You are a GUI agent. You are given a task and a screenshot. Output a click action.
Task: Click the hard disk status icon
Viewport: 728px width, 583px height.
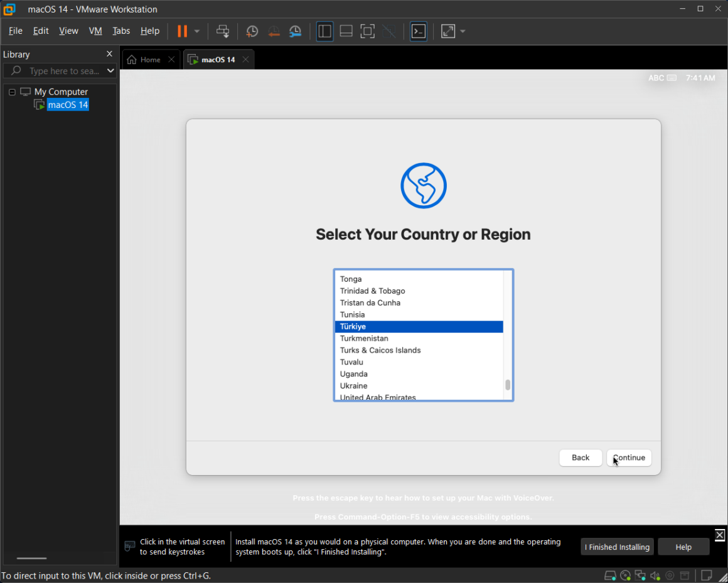(610, 576)
